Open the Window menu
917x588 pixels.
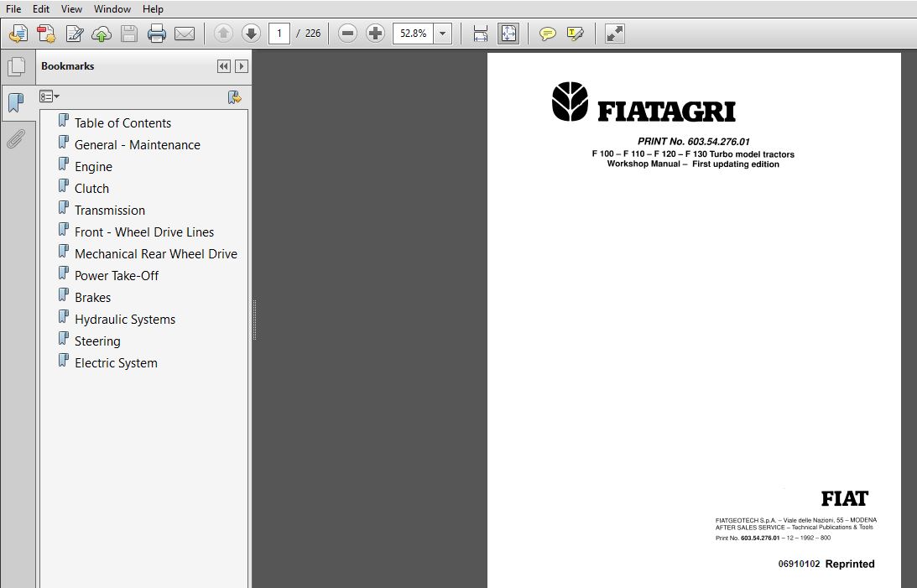pos(112,8)
